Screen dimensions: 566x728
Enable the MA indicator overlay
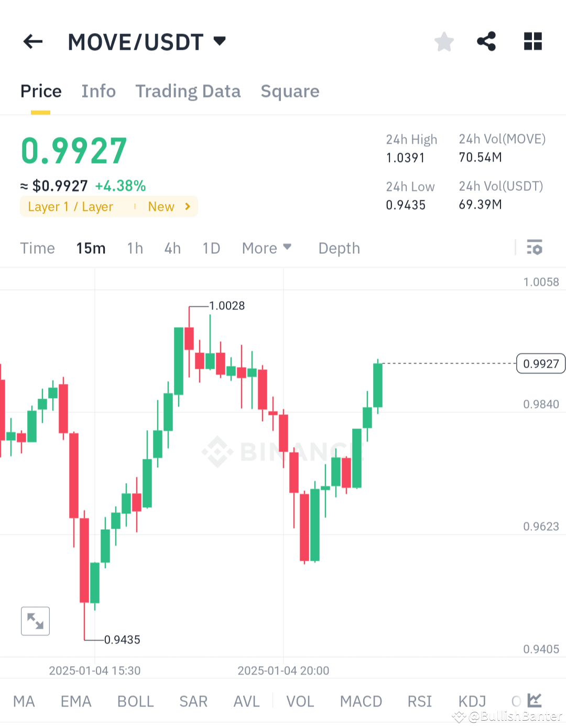tap(24, 701)
